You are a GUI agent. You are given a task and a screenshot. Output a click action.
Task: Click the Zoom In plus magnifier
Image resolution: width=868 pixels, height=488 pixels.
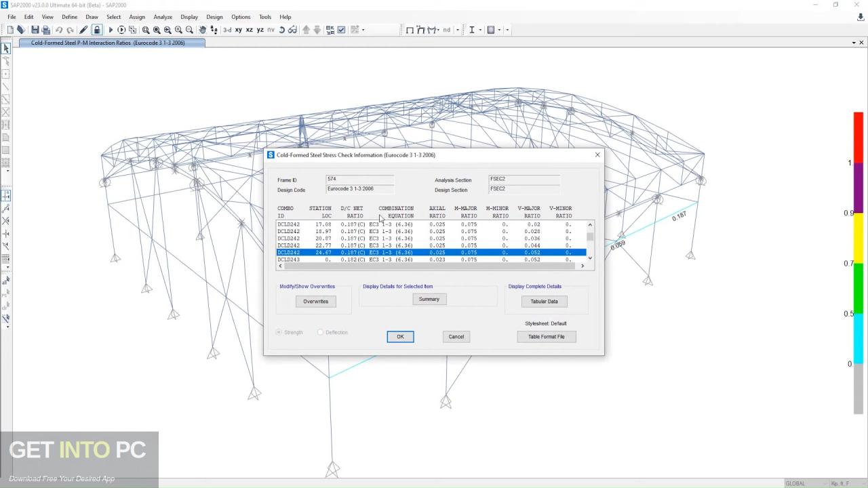[178, 30]
